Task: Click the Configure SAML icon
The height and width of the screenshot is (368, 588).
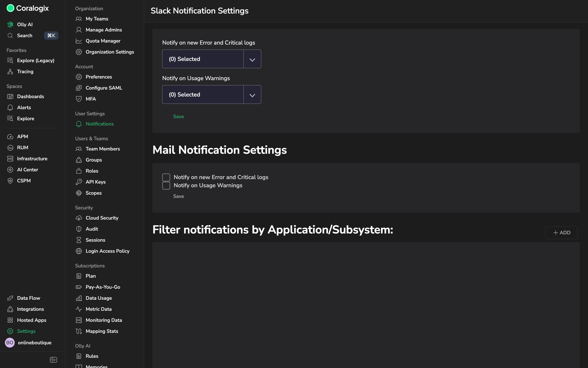Action: point(79,88)
